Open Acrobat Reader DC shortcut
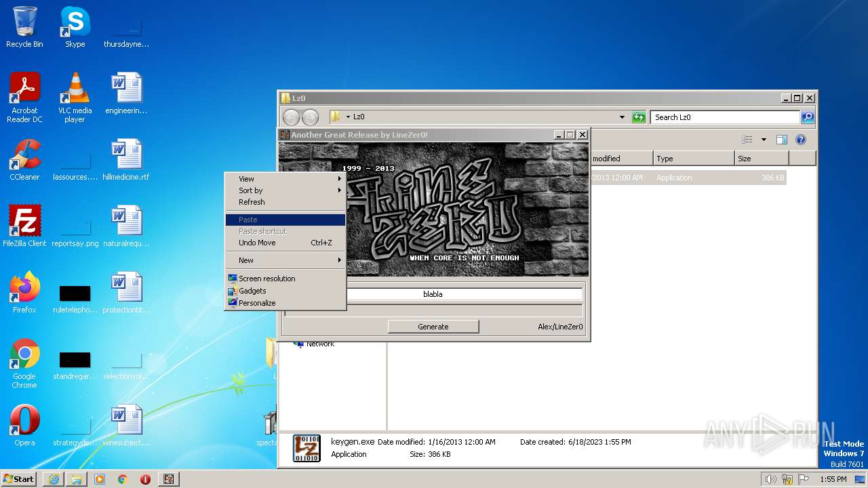The image size is (868, 488). point(24,98)
